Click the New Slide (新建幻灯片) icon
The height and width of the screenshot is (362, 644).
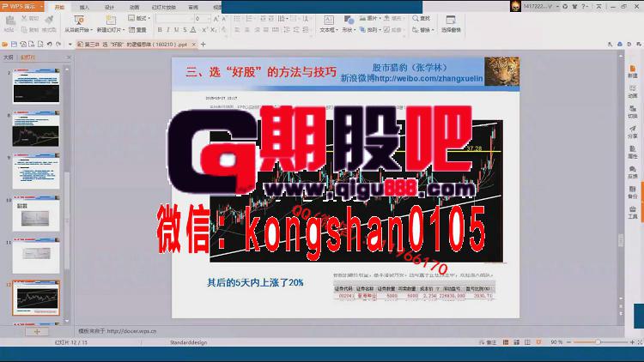(111, 20)
